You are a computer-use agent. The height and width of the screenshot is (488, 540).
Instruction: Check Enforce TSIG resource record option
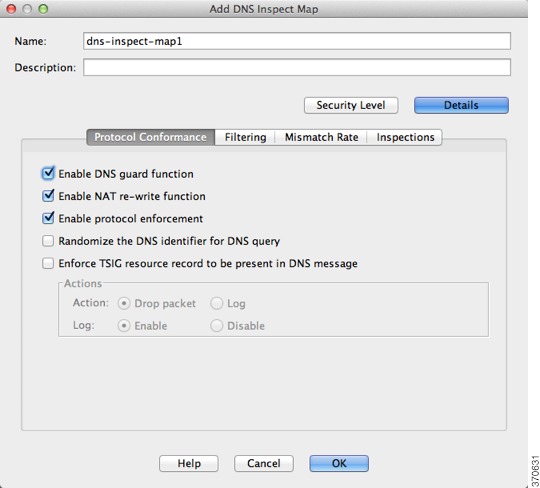coord(48,263)
